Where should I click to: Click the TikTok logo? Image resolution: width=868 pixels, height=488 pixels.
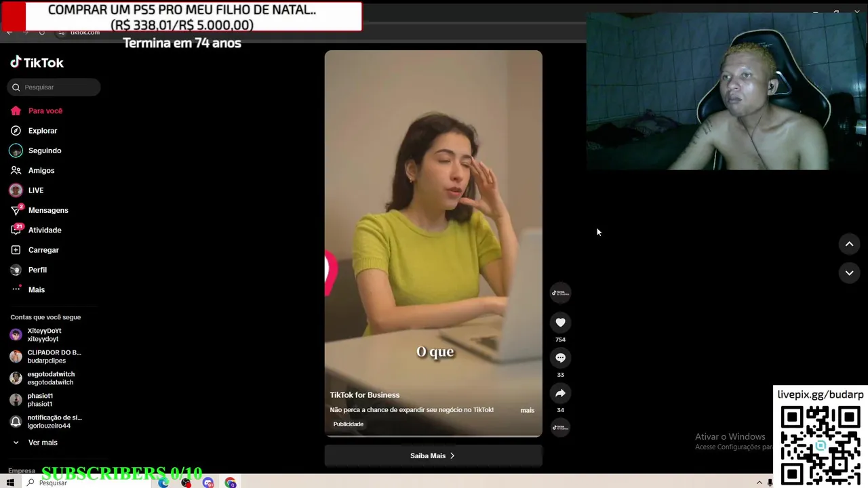click(x=37, y=62)
